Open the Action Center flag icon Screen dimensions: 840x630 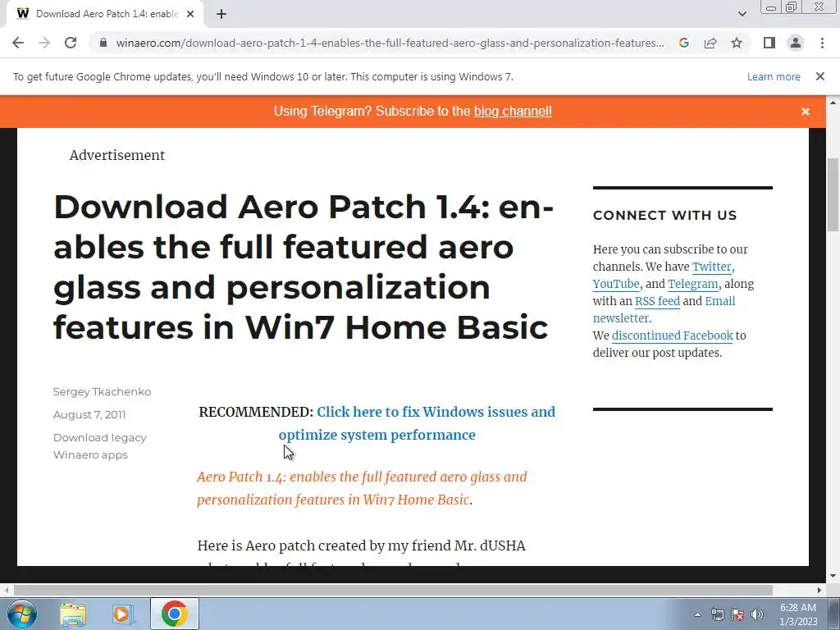tap(737, 614)
